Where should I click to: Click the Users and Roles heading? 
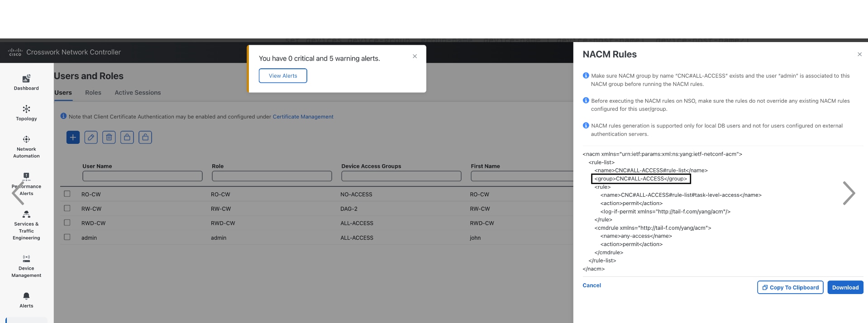[89, 76]
